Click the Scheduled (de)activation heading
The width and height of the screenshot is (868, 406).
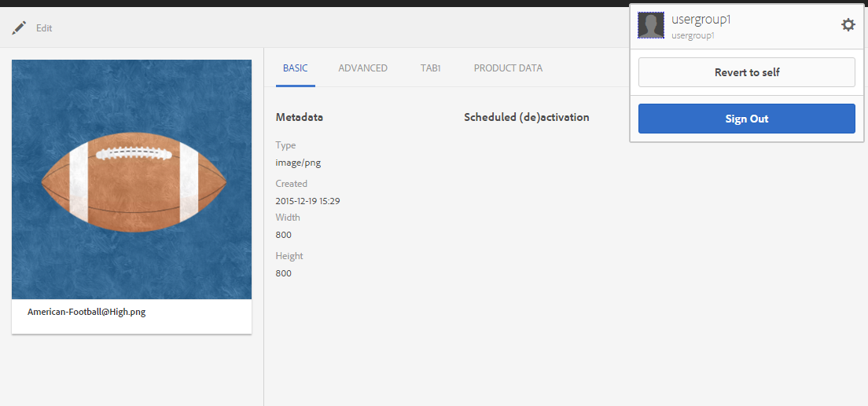[526, 117]
